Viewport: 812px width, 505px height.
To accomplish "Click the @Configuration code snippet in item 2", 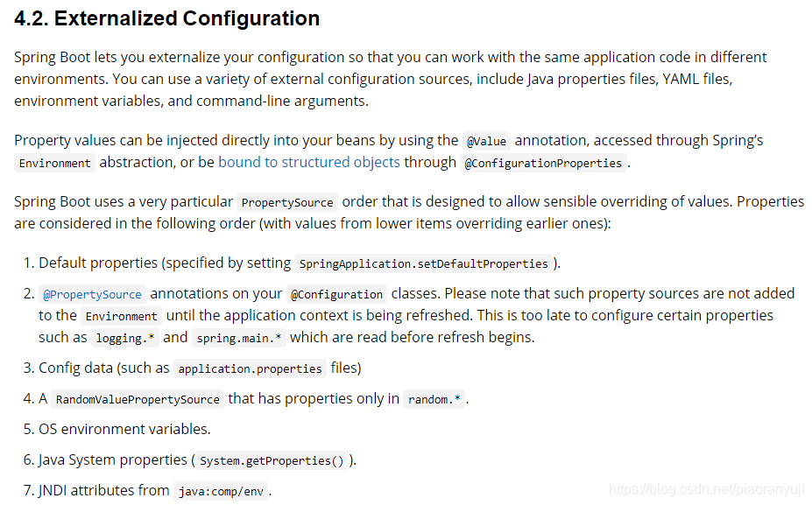I will point(337,294).
